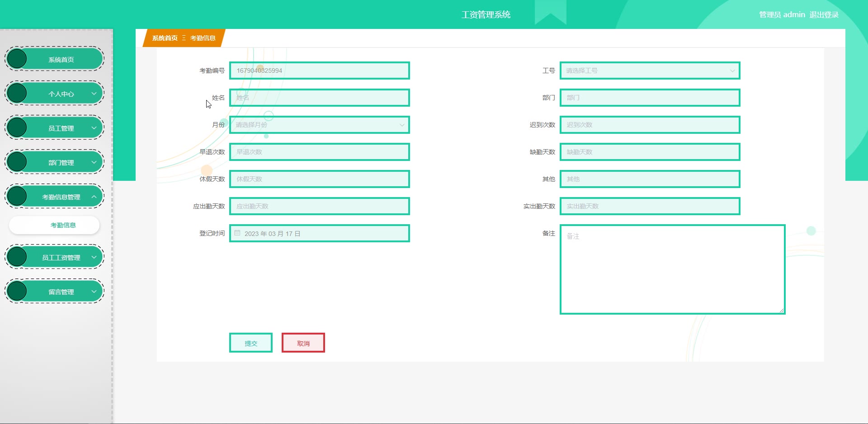Click the dark circle icon on 员工管理
This screenshot has height=424, width=868.
pos(17,127)
